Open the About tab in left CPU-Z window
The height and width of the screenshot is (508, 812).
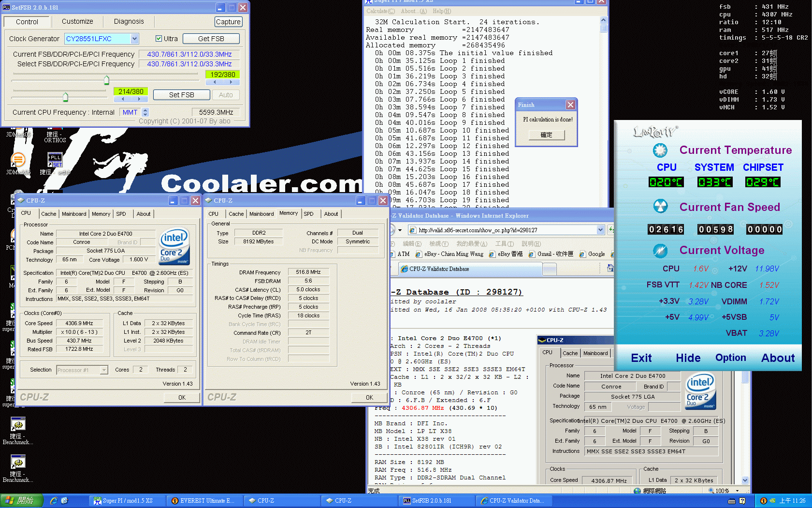click(x=144, y=214)
